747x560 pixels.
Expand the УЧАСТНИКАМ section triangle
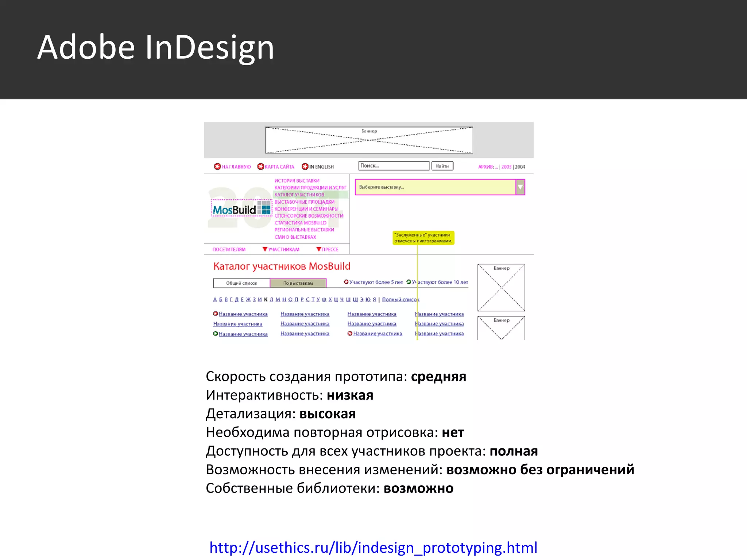coord(265,249)
